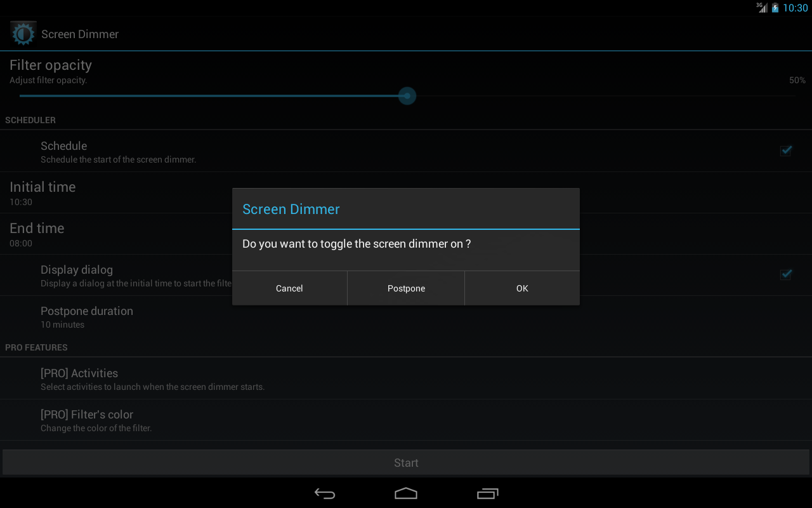
Task: Tap the Screen Dimmer app icon
Action: pos(23,33)
